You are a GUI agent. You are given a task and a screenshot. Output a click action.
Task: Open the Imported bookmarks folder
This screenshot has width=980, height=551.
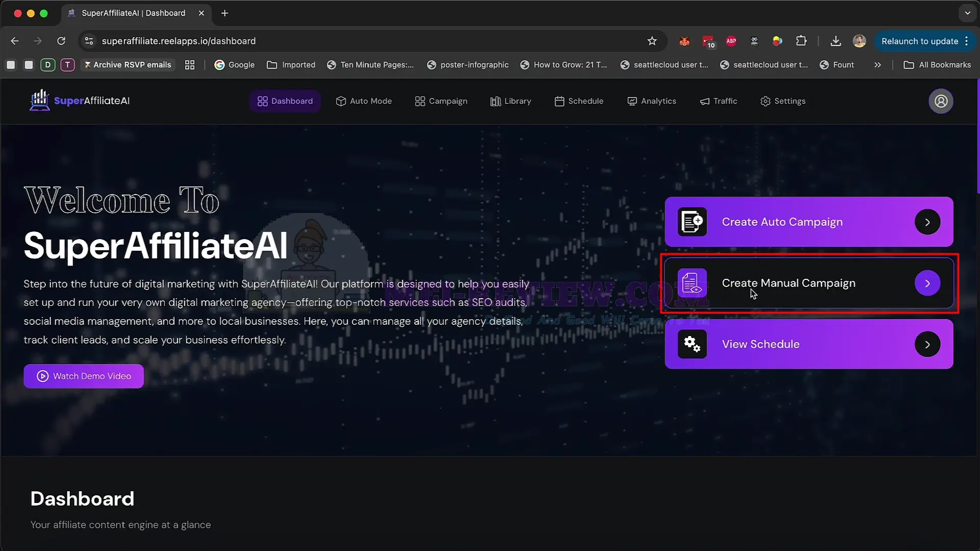291,65
